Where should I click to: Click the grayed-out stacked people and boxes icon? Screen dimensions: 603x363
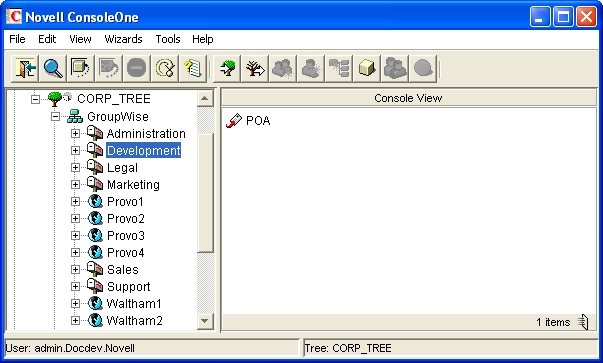395,69
